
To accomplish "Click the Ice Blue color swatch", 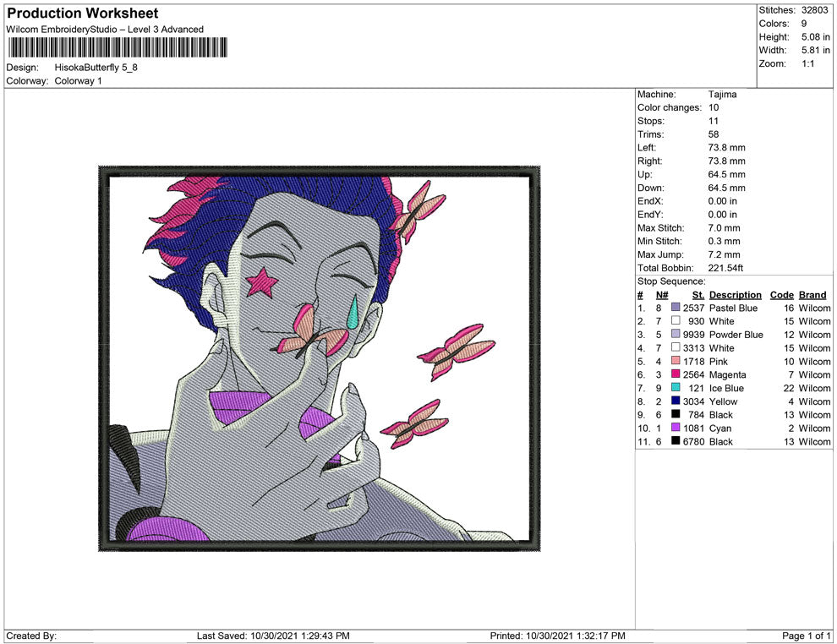I will 676,387.
